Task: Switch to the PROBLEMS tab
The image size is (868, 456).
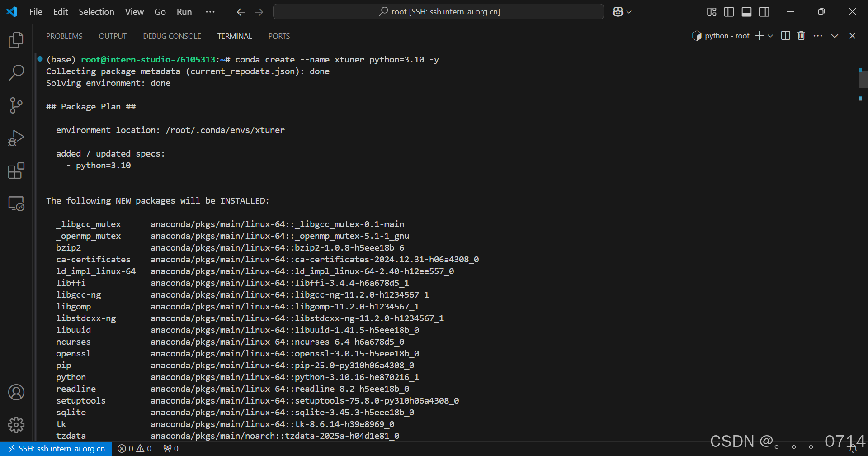Action: pyautogui.click(x=64, y=36)
